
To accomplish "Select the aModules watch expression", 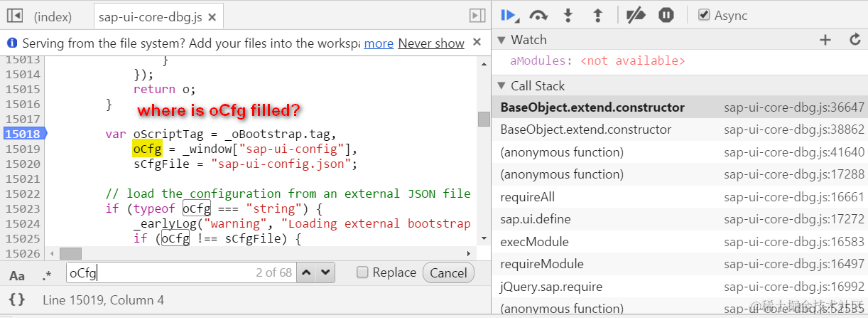I will [597, 61].
